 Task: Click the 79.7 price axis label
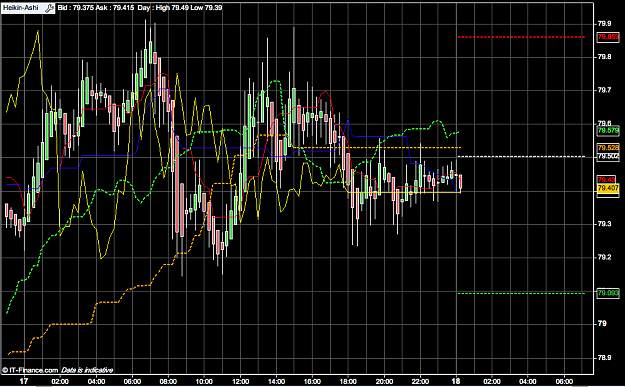pyautogui.click(x=604, y=90)
